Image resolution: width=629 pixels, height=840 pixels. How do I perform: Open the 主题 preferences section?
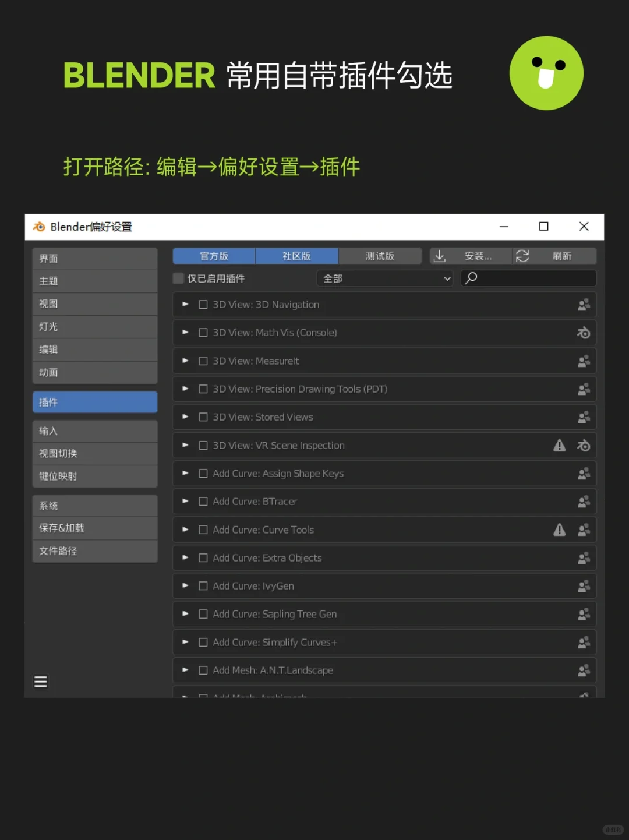point(95,281)
